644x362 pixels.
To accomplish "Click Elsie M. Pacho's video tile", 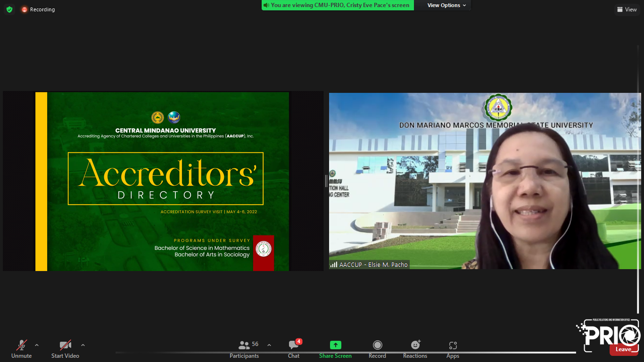I will 485,181.
